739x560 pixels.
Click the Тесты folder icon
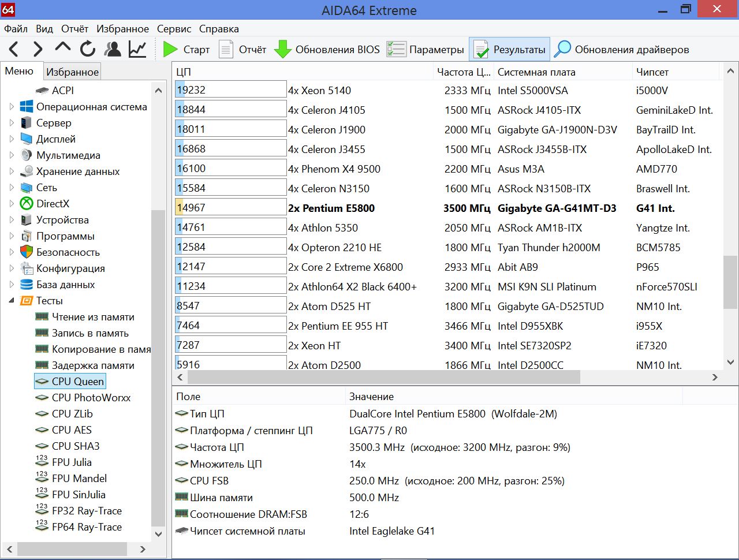(x=27, y=301)
